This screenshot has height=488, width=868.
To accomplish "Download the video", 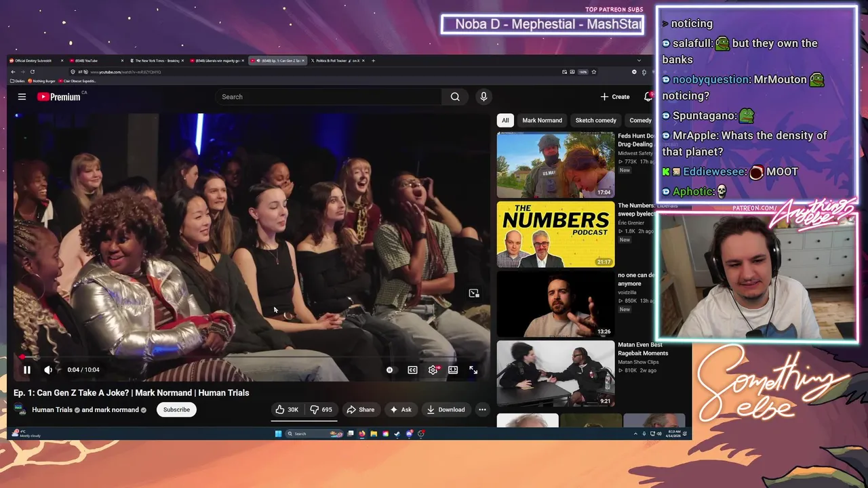I will (446, 409).
